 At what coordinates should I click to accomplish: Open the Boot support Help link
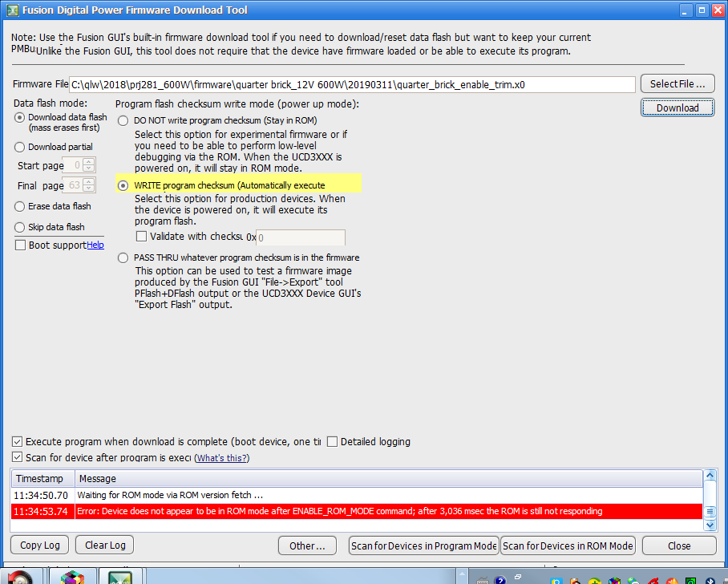(x=95, y=245)
